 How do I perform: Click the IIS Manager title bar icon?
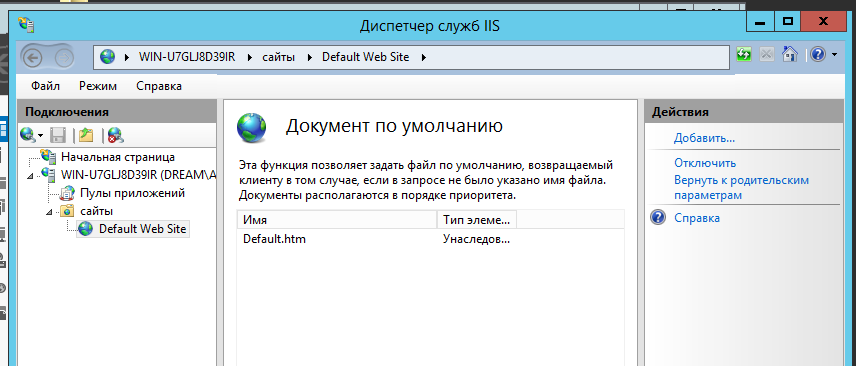26,25
